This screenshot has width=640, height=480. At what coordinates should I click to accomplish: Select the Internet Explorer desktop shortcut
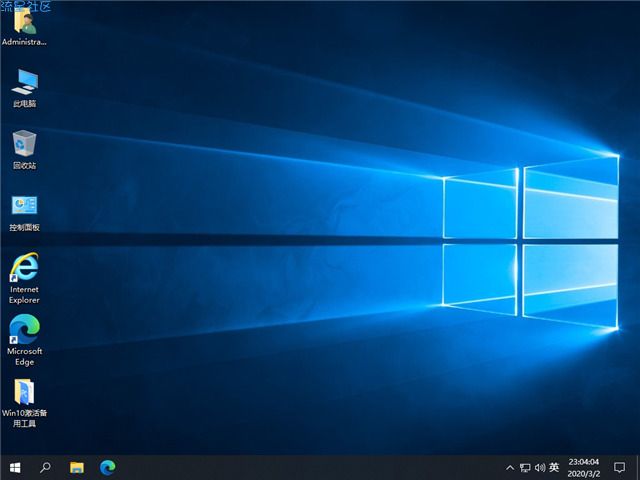[x=24, y=267]
